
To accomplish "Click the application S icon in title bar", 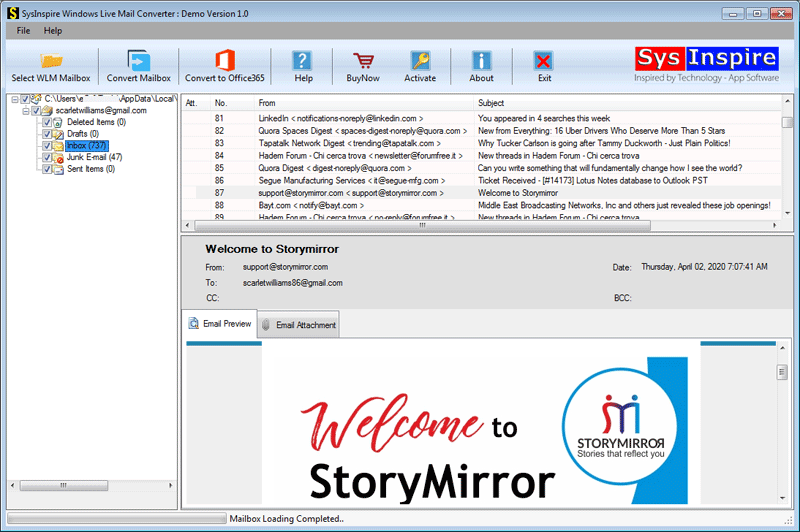I will click(12, 13).
